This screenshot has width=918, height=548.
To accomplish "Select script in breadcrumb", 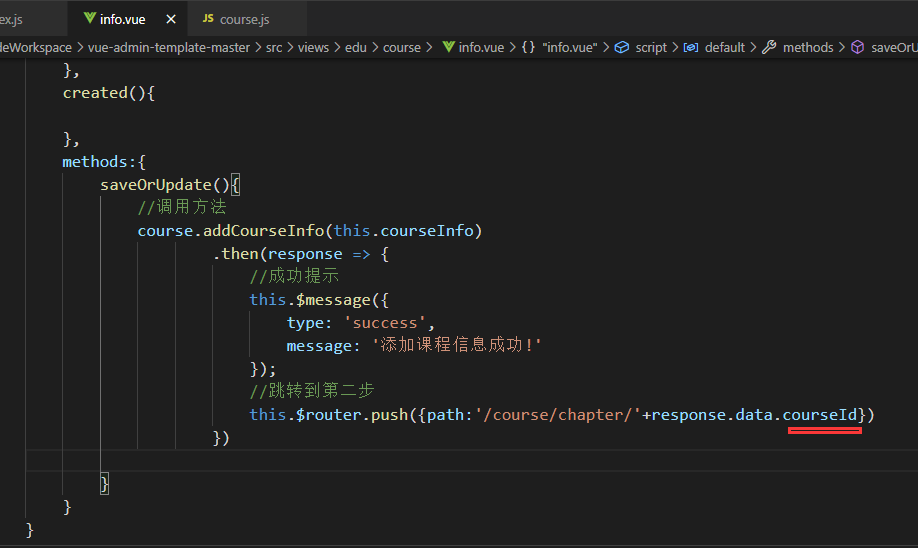I will click(651, 47).
